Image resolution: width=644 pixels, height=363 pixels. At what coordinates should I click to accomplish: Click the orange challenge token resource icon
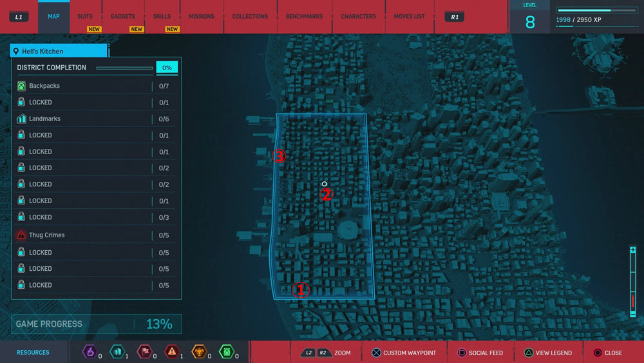[199, 351]
